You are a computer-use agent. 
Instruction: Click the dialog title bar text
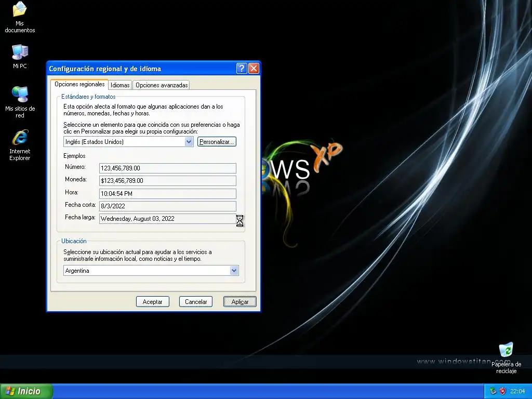click(105, 69)
